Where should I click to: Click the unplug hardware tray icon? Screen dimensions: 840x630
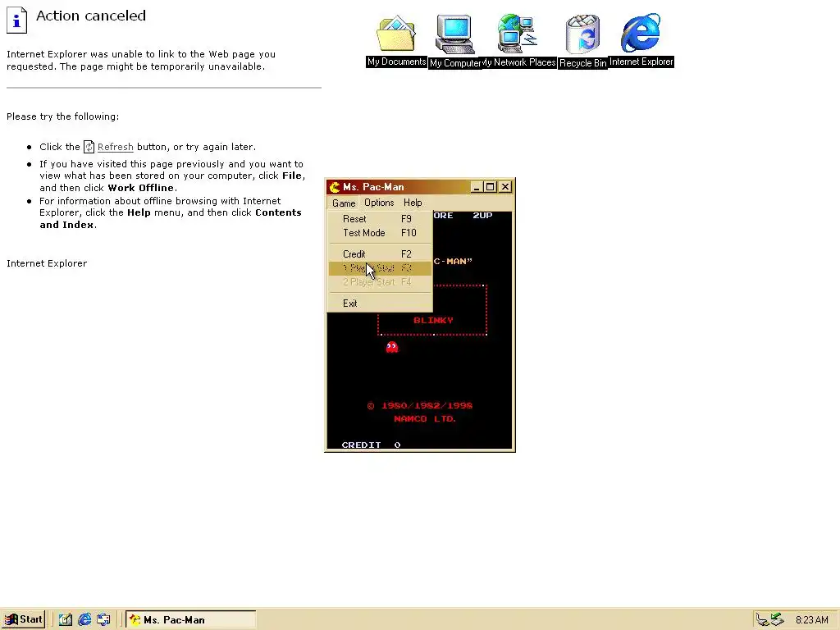(762, 620)
